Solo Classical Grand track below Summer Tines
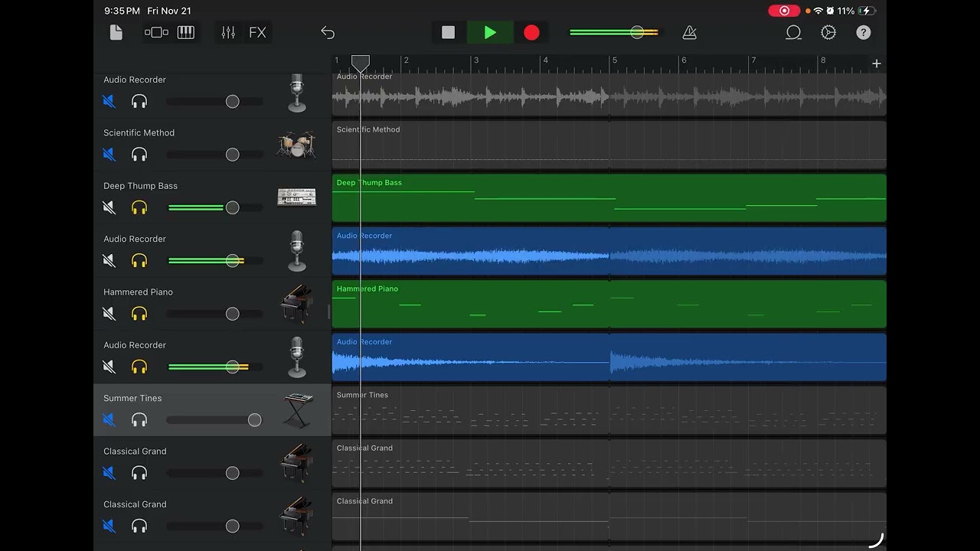The height and width of the screenshot is (551, 980). tap(139, 474)
